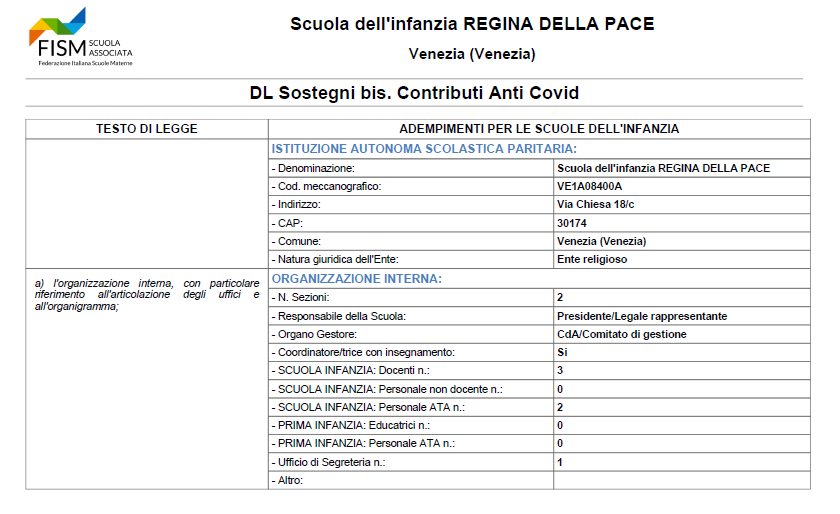Click the 'ORGANIZZAZIONE INTERNA:' section title
Image resolution: width=840 pixels, height=514 pixels.
pos(357,279)
